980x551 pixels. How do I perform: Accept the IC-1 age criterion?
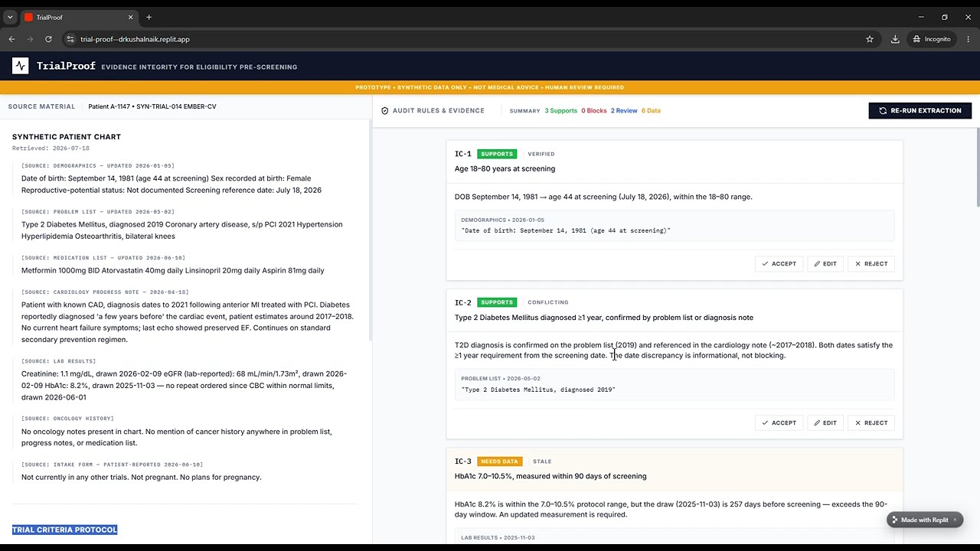pos(779,263)
